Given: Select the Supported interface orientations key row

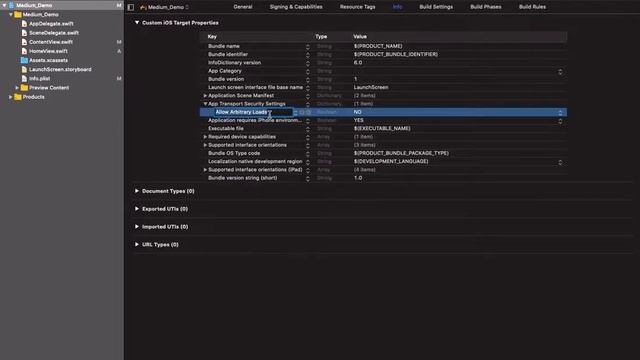Looking at the screenshot, I should click(247, 145).
